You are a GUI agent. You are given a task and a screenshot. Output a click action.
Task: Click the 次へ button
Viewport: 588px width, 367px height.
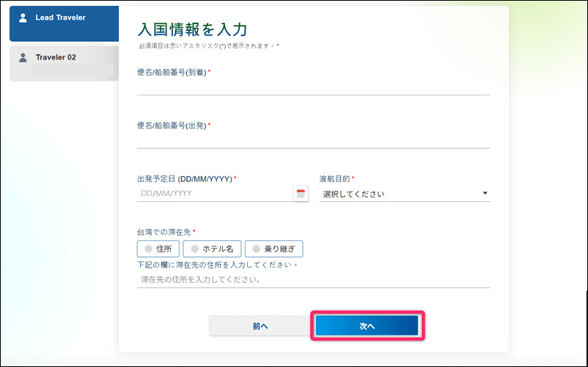367,326
